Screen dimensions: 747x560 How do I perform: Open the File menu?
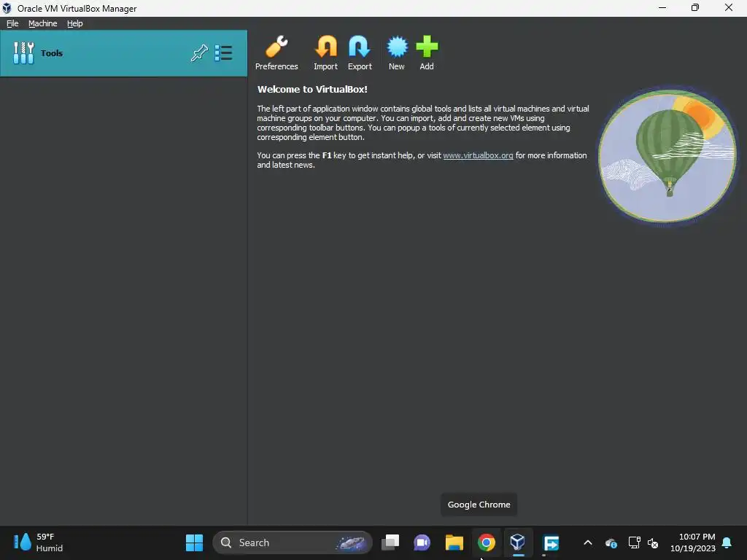click(x=12, y=23)
